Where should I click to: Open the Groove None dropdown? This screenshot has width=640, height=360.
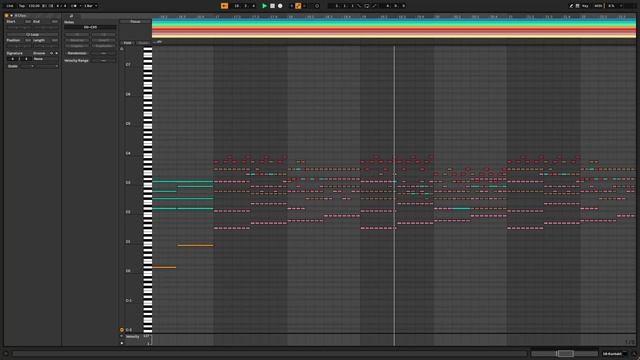pyautogui.click(x=46, y=59)
